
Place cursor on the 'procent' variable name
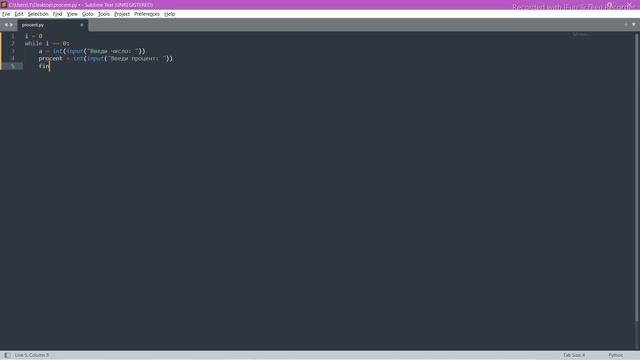pos(51,59)
